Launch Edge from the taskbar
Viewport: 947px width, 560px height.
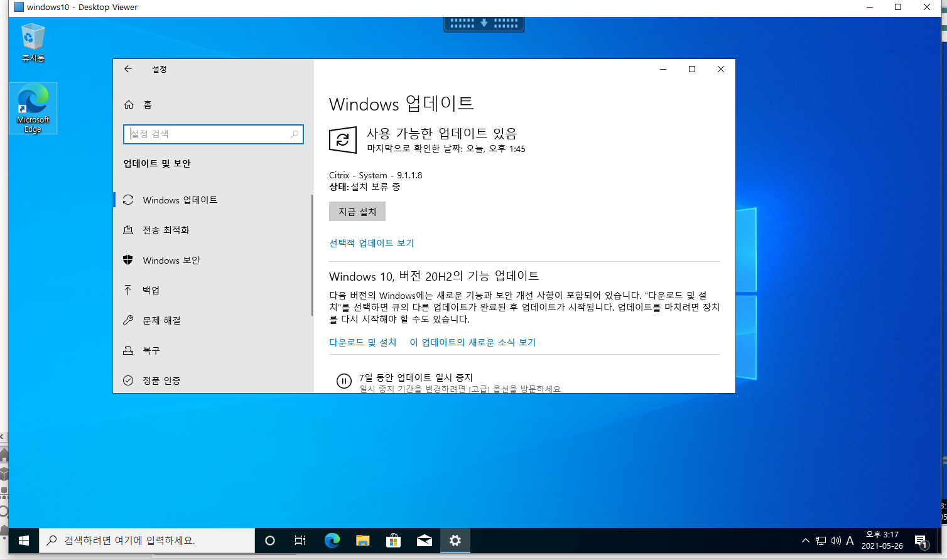pyautogui.click(x=332, y=541)
